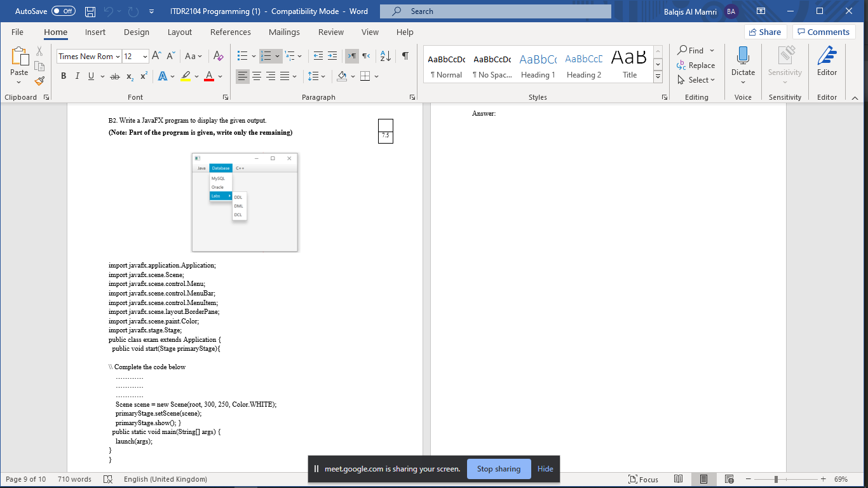Center align the text

[257, 76]
